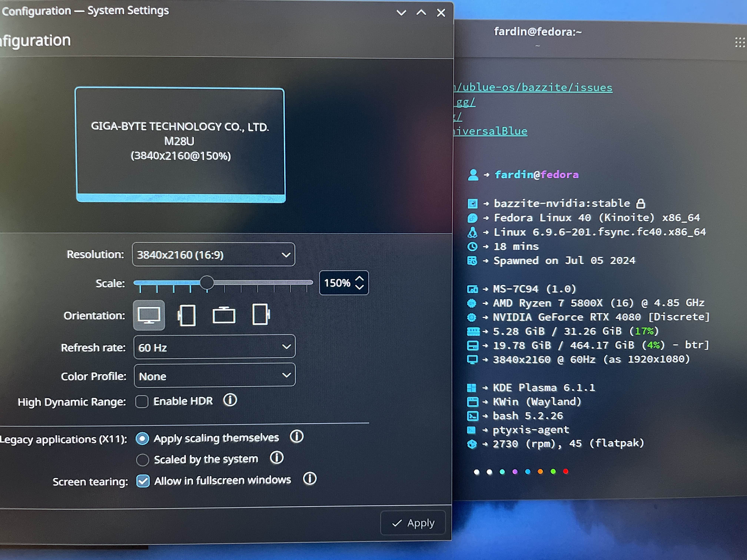
Task: Enable the HDR checkbox
Action: click(142, 402)
